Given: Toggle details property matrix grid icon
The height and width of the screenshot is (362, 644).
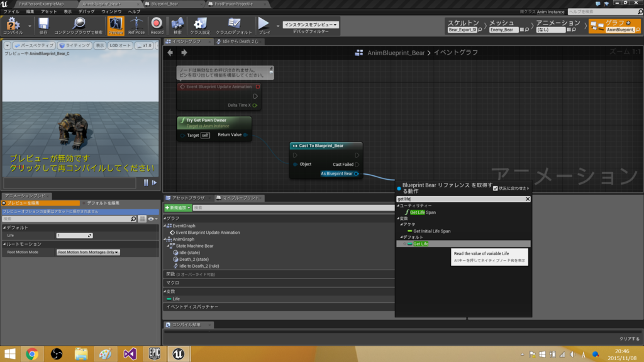Looking at the screenshot, I should click(x=142, y=219).
